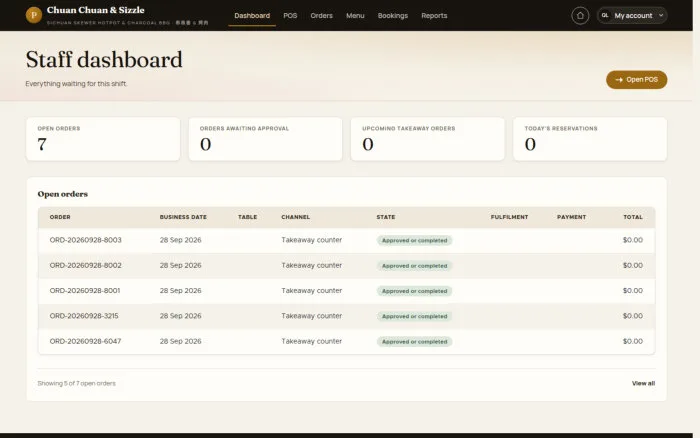The height and width of the screenshot is (438, 700).
Task: Click the account avatar initials icon
Action: tap(605, 16)
